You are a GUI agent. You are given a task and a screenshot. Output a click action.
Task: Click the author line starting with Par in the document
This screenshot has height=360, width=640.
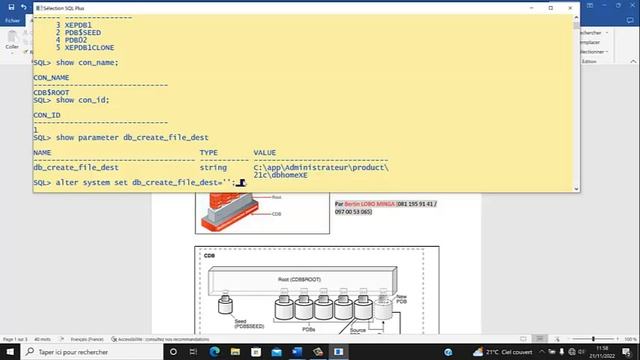coord(386,207)
